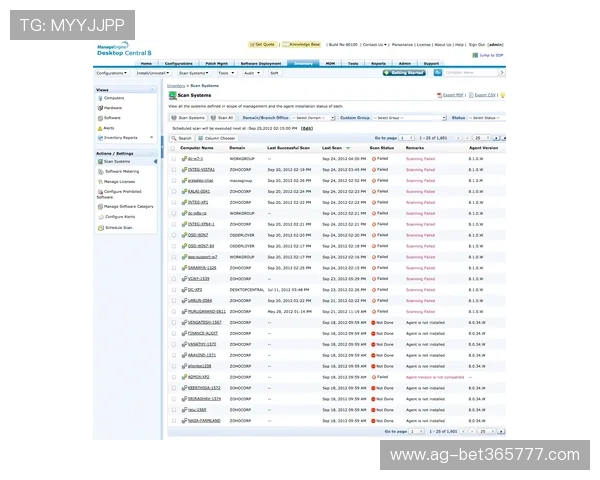Click the Search magnifier icon

click(175, 138)
